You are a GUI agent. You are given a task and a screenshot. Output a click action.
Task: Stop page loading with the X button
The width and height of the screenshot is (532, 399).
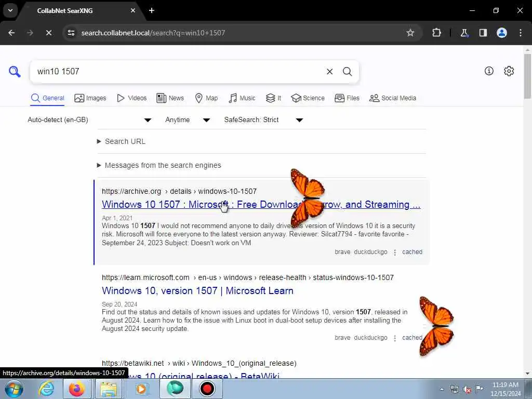[x=48, y=33]
